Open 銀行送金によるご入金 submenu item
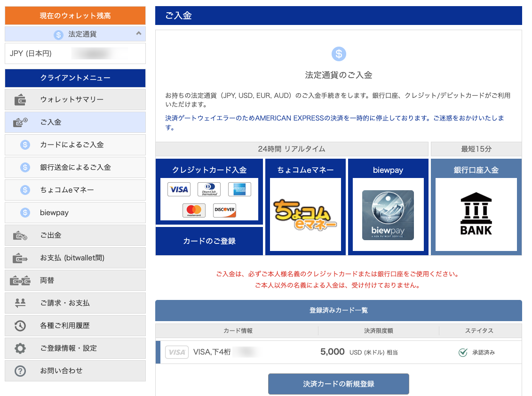The height and width of the screenshot is (396, 532). 75,168
